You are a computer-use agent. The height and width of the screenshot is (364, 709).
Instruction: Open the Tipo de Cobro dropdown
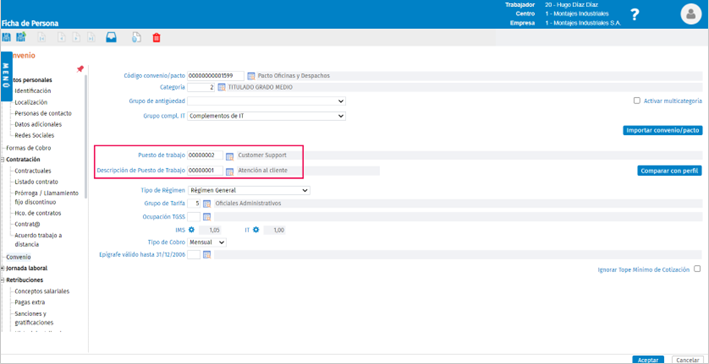pos(207,242)
